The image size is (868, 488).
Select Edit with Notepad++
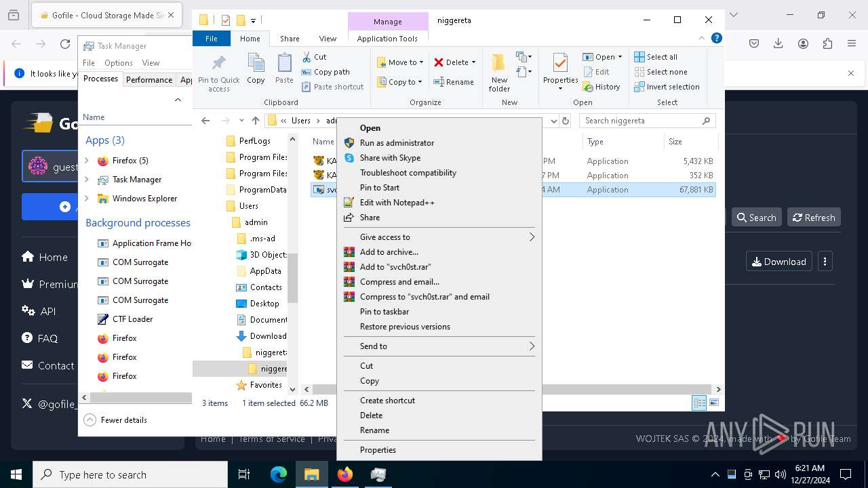coord(439,203)
